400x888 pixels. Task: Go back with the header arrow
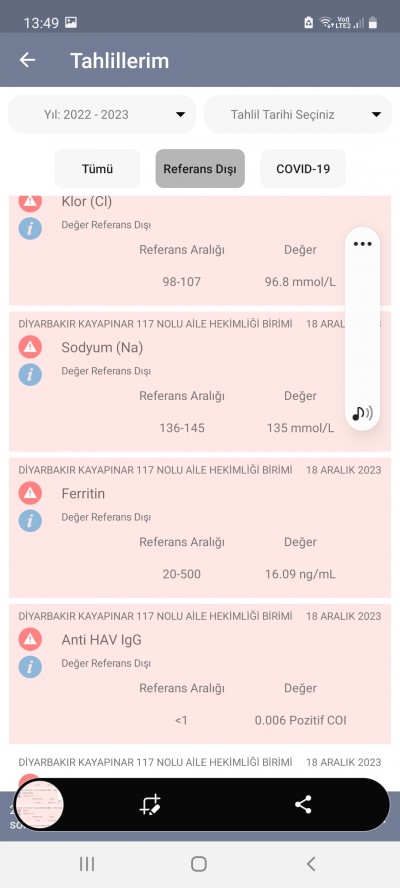27,60
